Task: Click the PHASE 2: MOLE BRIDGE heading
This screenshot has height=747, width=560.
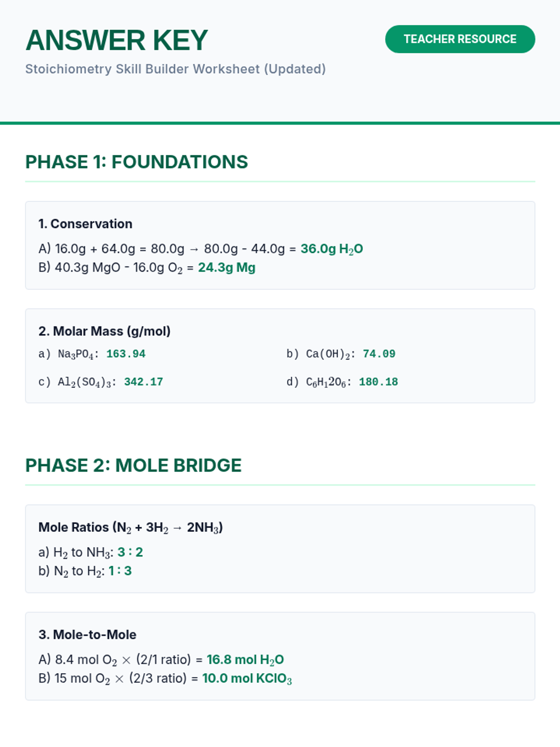Action: pyautogui.click(x=133, y=465)
